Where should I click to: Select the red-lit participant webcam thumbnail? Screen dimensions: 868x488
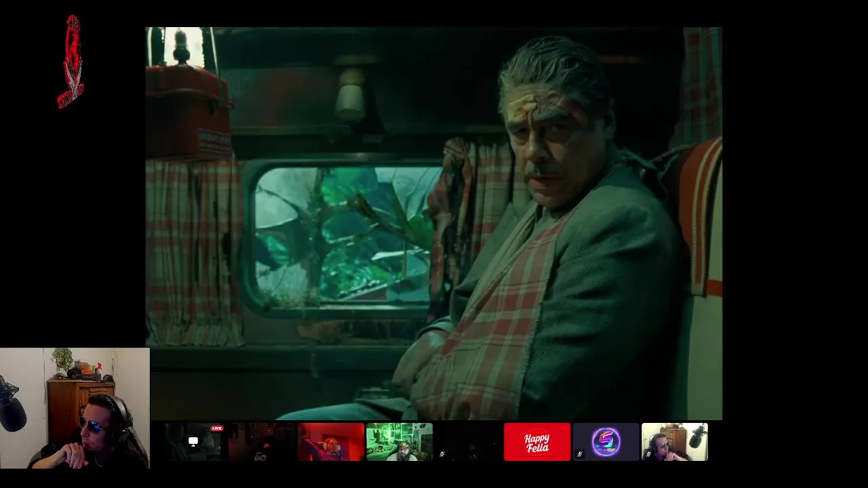pos(331,442)
